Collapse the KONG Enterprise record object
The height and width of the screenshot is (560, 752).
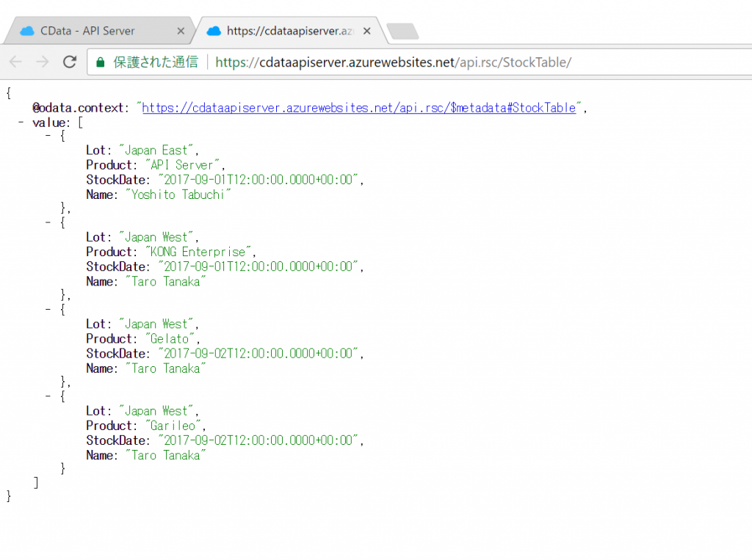(48, 222)
